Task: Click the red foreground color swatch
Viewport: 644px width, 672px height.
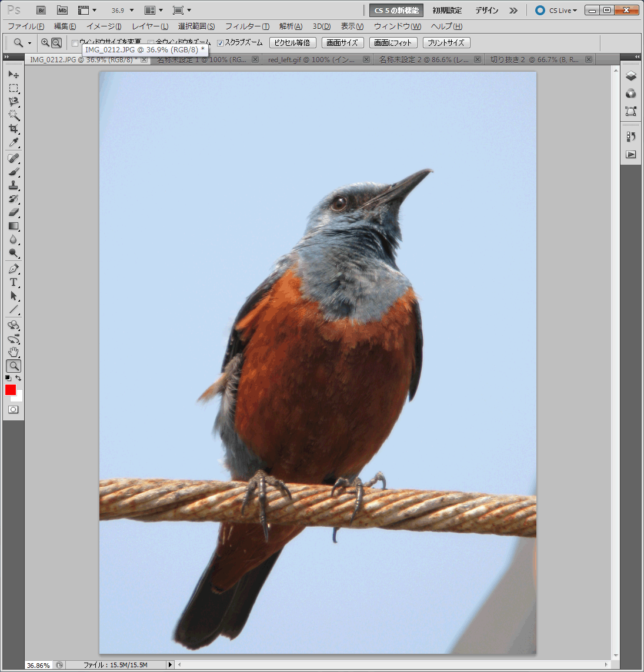Action: pos(11,390)
